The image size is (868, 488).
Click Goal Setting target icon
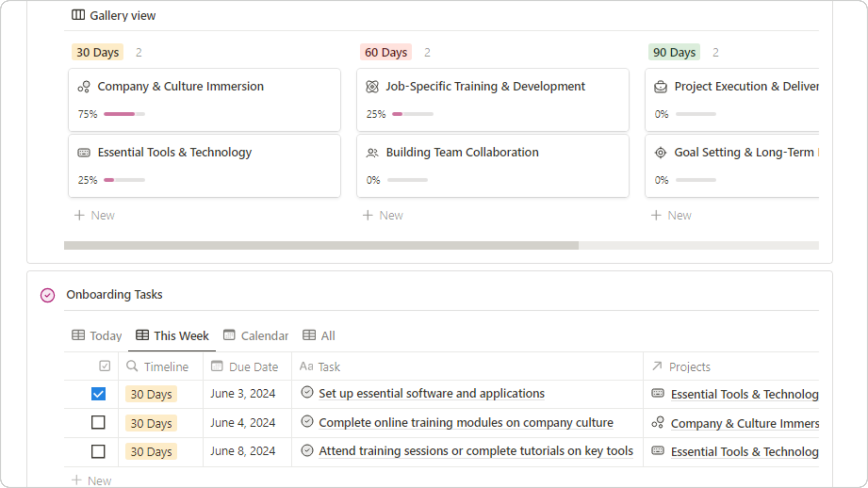point(660,153)
